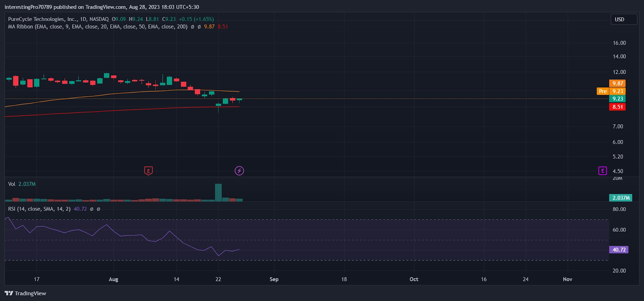Click the 7.00 price axis label
This screenshot has height=301, width=644.
(618, 127)
